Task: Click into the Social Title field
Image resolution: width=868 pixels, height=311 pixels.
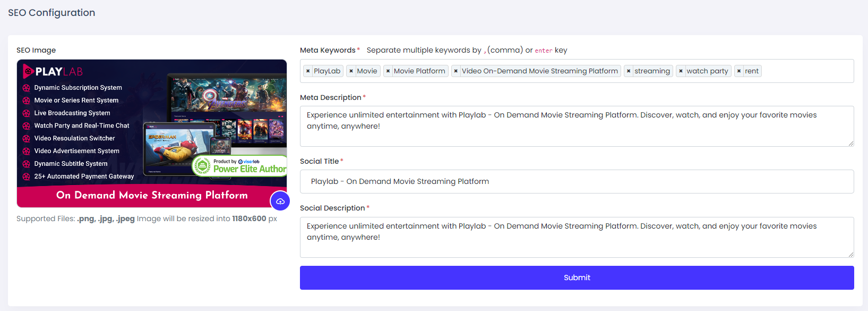Action: pos(577,181)
